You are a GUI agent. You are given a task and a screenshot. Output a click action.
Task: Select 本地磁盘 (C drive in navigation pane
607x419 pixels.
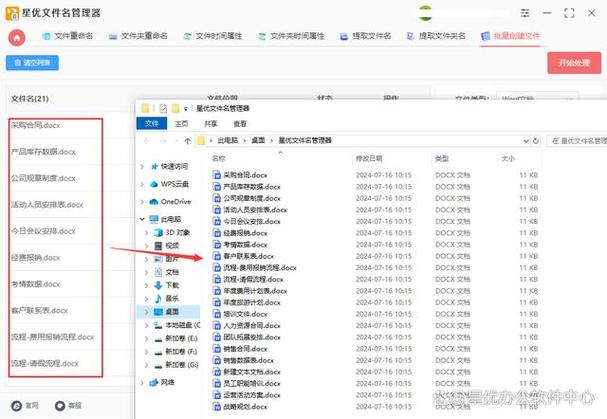[177, 325]
